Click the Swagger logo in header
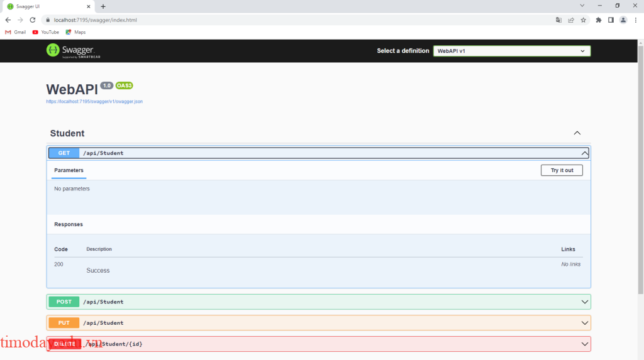644x360 pixels. pos(73,51)
